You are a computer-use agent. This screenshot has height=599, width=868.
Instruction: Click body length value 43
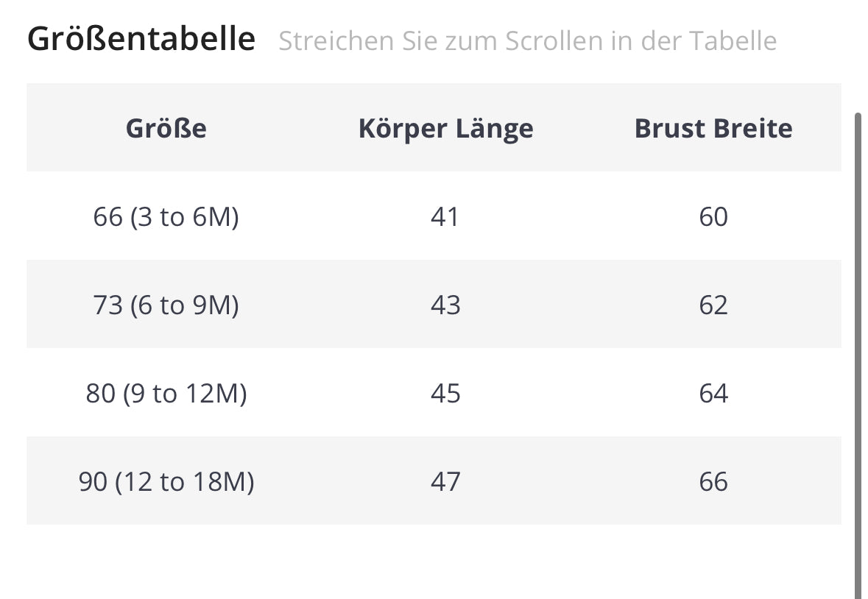point(445,305)
